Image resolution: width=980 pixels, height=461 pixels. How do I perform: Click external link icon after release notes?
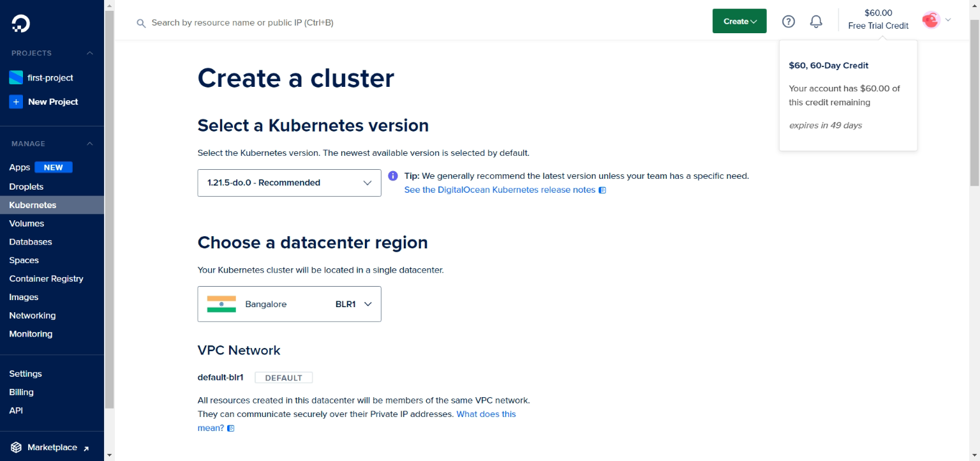click(x=602, y=190)
